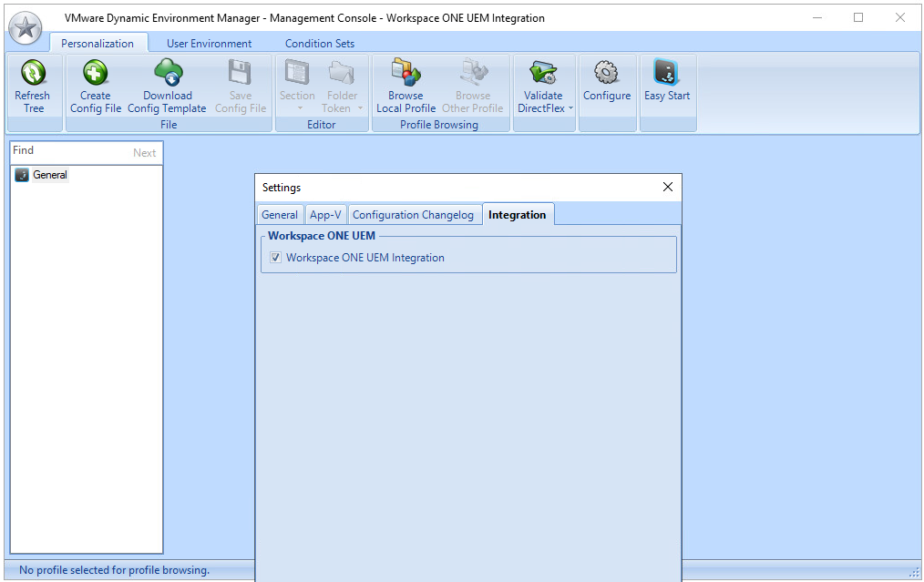Launch Easy Start
924x582 pixels.
(667, 82)
